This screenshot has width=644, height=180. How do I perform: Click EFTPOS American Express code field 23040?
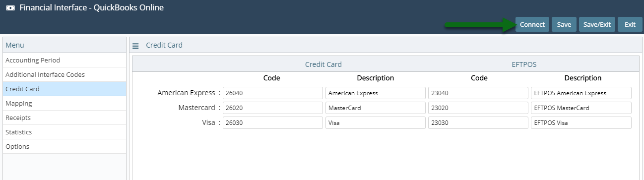[478, 93]
